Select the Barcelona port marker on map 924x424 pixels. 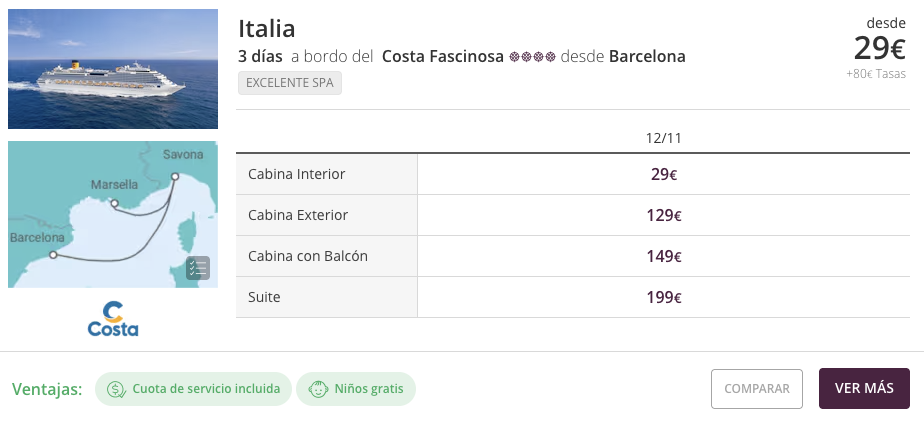(x=53, y=254)
